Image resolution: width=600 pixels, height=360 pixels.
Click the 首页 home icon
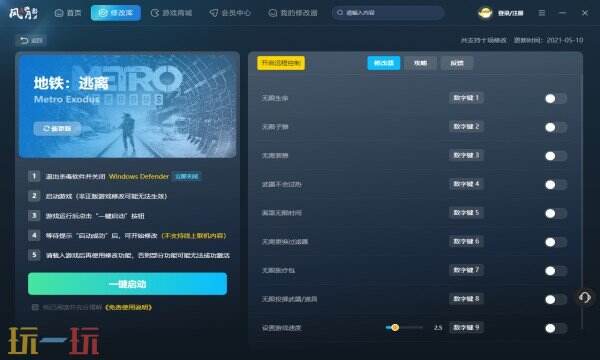(59, 13)
